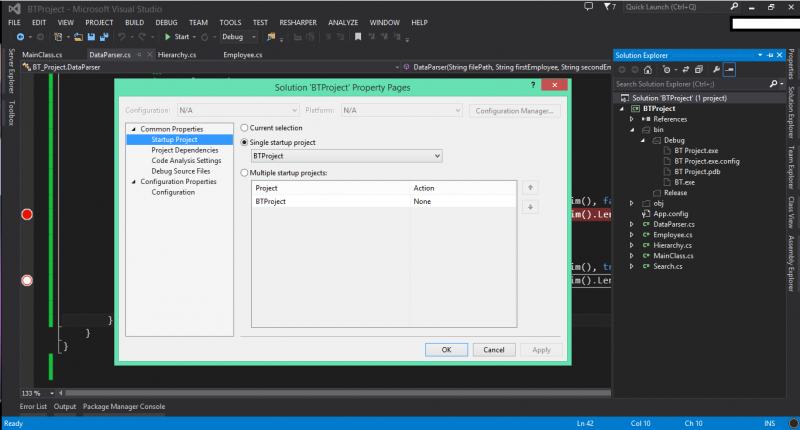Switch to the Employee.cs editor tab
The width and height of the screenshot is (800, 430).
pos(243,55)
